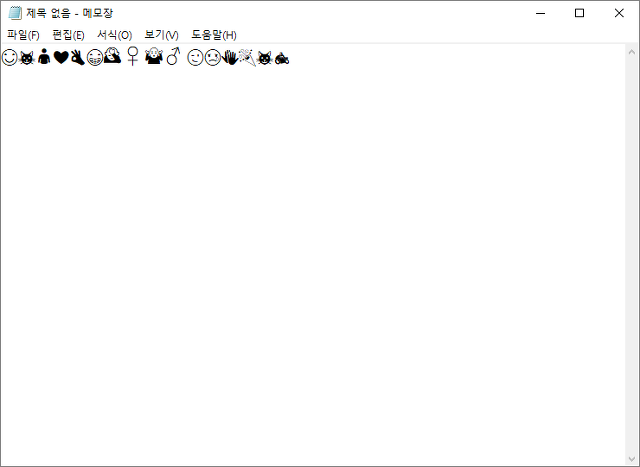The height and width of the screenshot is (467, 640).
Task: Click the party popper emoji
Action: pos(247,58)
